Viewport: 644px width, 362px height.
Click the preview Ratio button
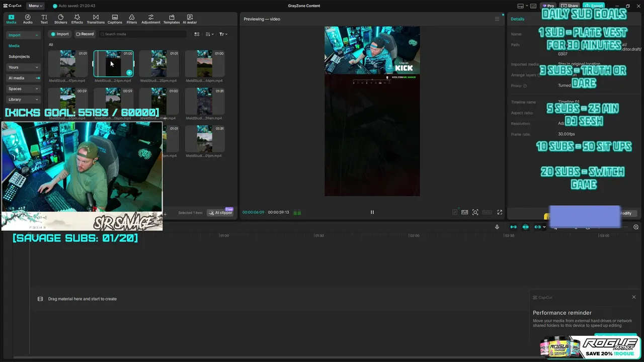487,212
